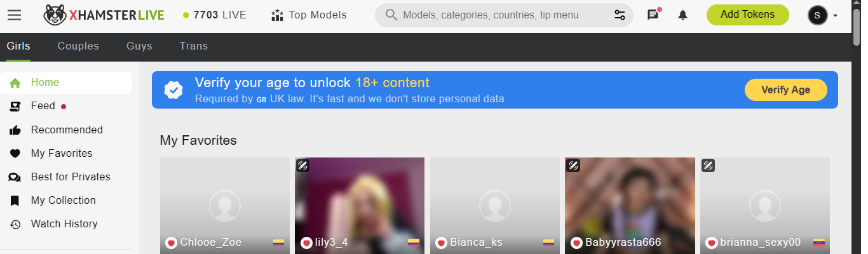
Task: Click the xHamsterLive hamster logo
Action: [55, 15]
